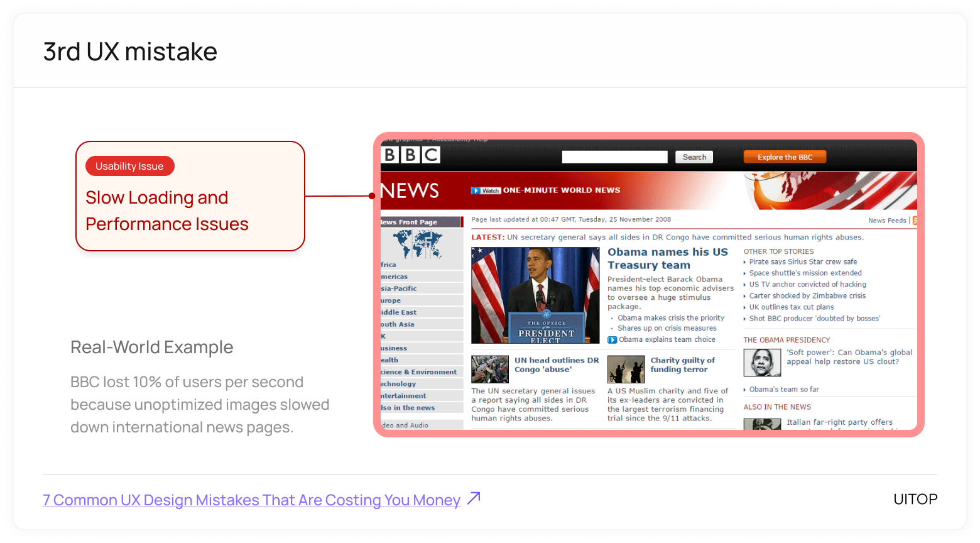Open Carter shocked by Zimbabwe crisis story

tap(807, 296)
